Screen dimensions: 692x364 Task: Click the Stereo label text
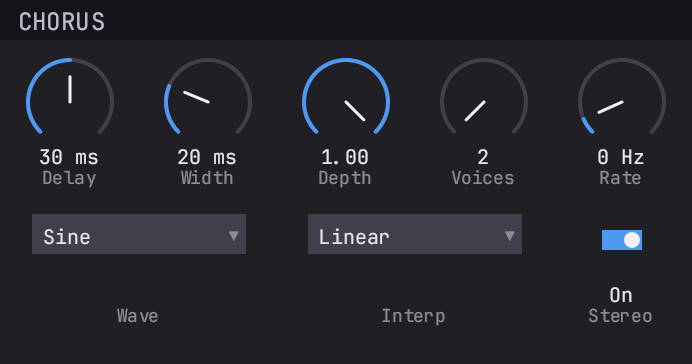(621, 316)
